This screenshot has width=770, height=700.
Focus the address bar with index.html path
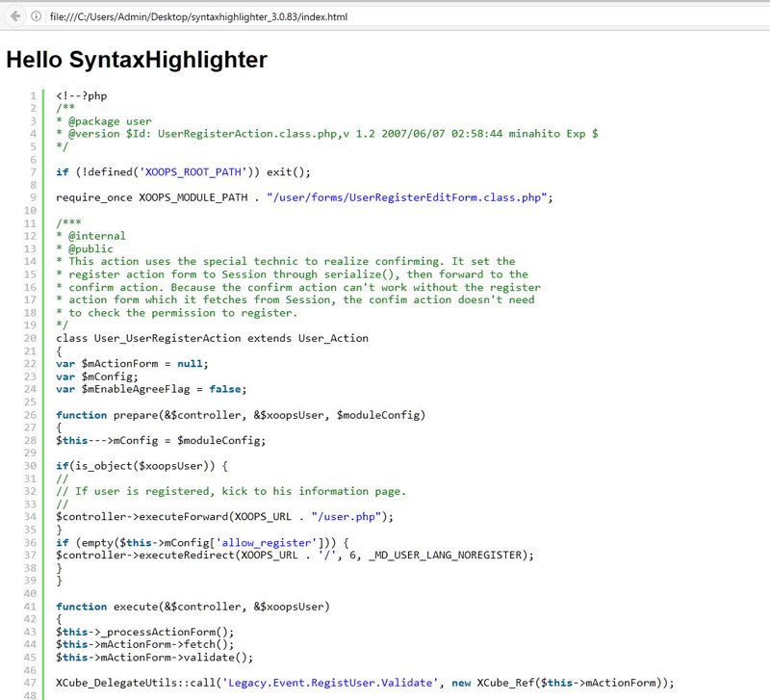[198, 16]
